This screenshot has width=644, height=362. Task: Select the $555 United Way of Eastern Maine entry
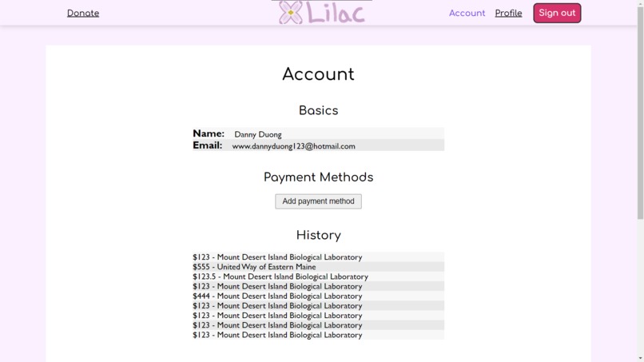click(x=318, y=267)
